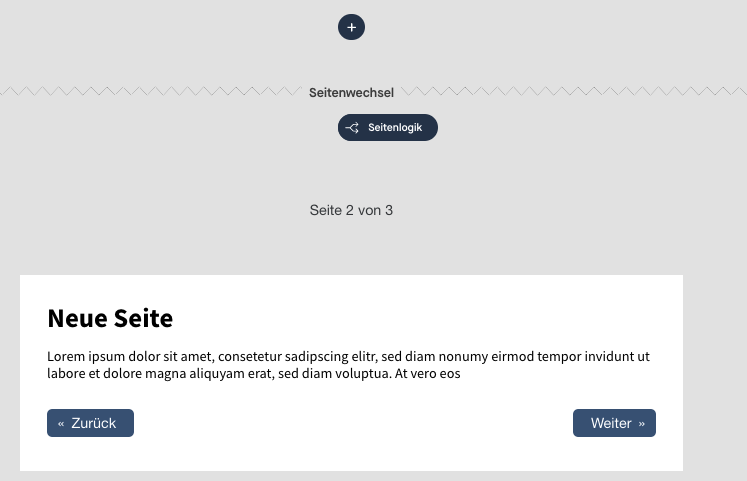Click the word 'Seite' in the heading
The width and height of the screenshot is (747, 481).
click(x=143, y=318)
